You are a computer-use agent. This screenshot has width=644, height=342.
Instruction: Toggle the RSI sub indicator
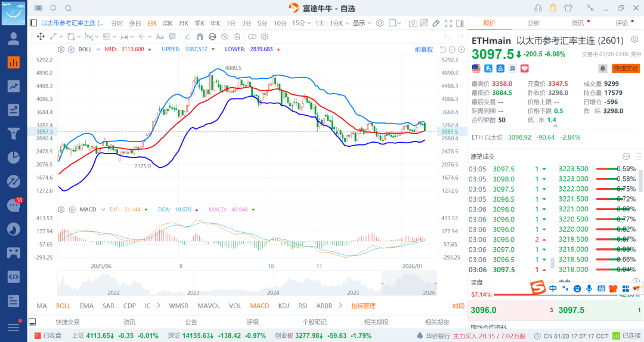pyautogui.click(x=303, y=306)
